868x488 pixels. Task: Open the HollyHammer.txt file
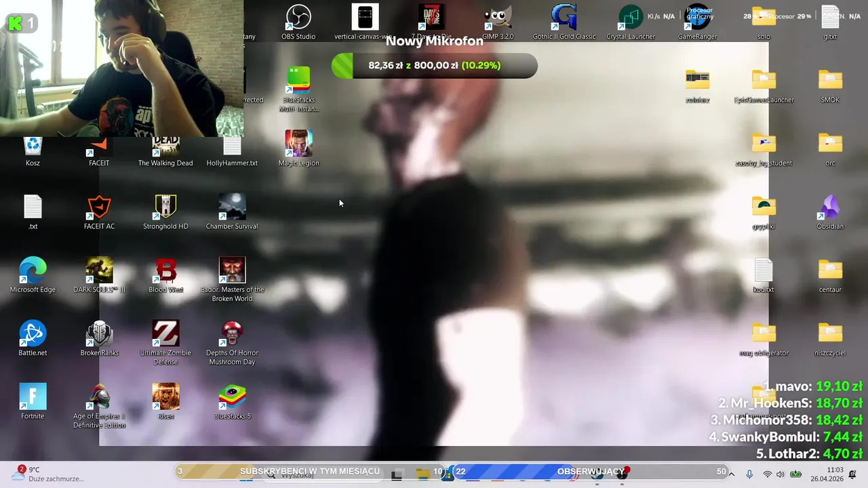coord(232,150)
